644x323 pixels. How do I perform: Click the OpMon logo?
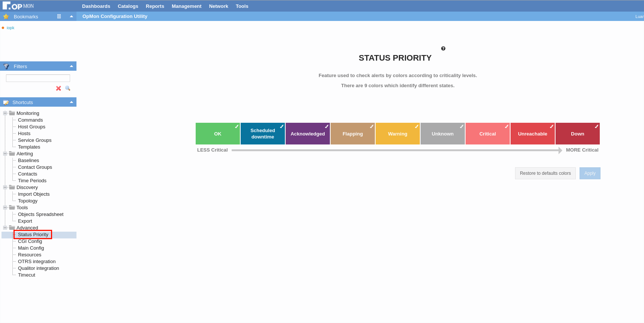18,6
